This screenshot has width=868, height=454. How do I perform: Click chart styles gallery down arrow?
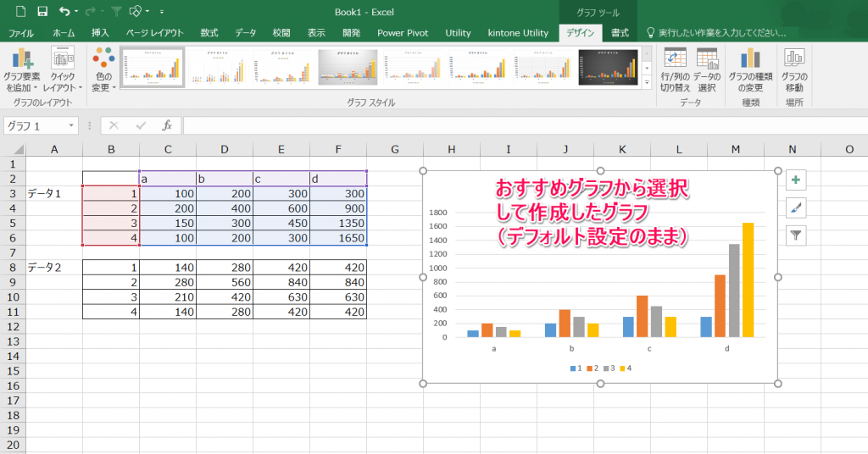647,68
